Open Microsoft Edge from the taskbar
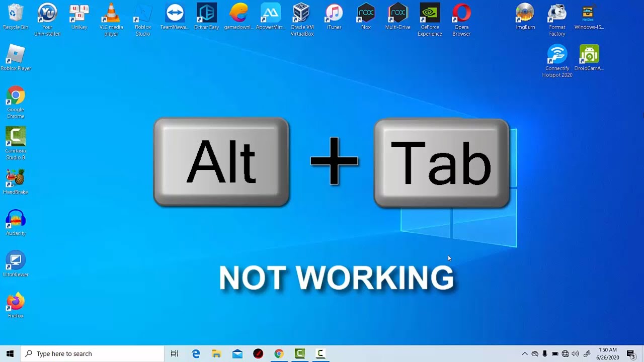 tap(196, 354)
